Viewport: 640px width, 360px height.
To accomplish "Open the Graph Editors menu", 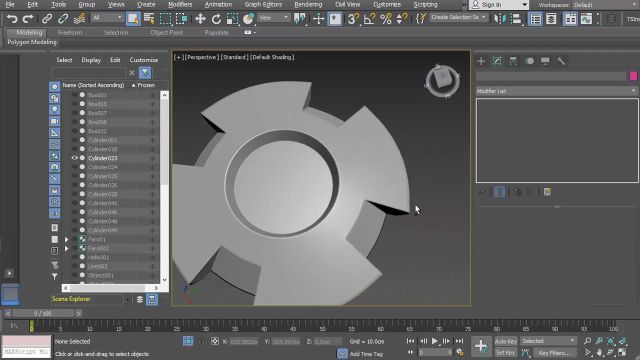I will point(263,4).
